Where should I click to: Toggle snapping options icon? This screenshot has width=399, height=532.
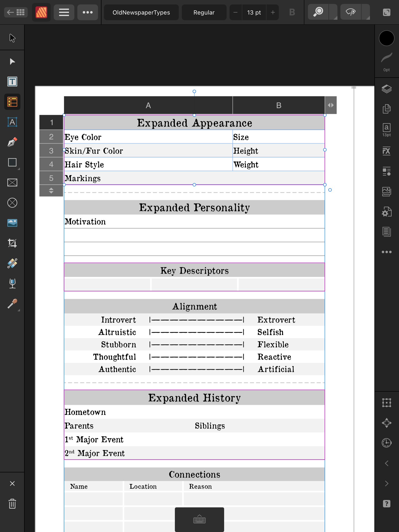(x=386, y=403)
